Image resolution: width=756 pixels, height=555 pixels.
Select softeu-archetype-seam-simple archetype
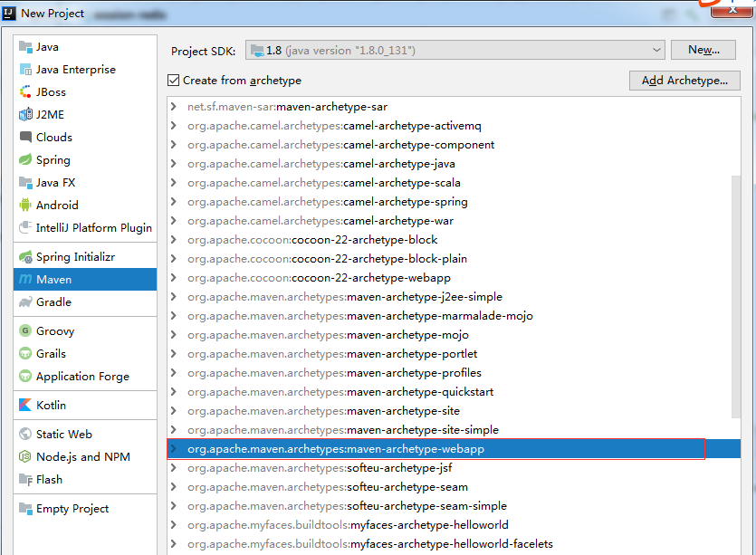[x=454, y=506]
